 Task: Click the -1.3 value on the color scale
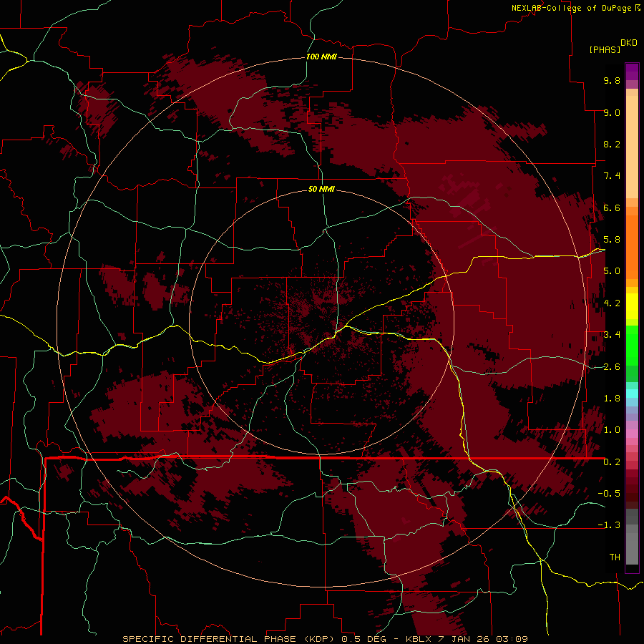pos(609,525)
